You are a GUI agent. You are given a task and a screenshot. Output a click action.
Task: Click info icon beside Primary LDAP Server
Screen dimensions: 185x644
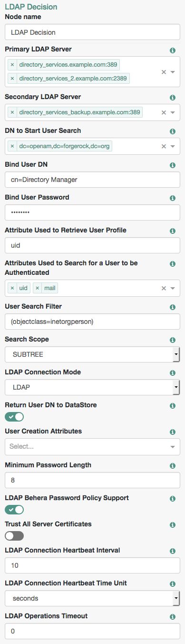click(173, 50)
